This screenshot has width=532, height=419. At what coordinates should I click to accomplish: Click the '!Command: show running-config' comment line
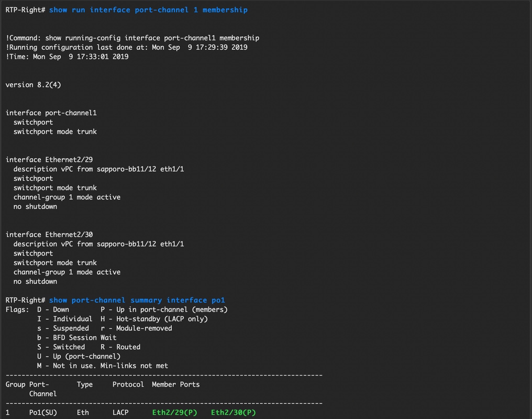[x=132, y=38]
